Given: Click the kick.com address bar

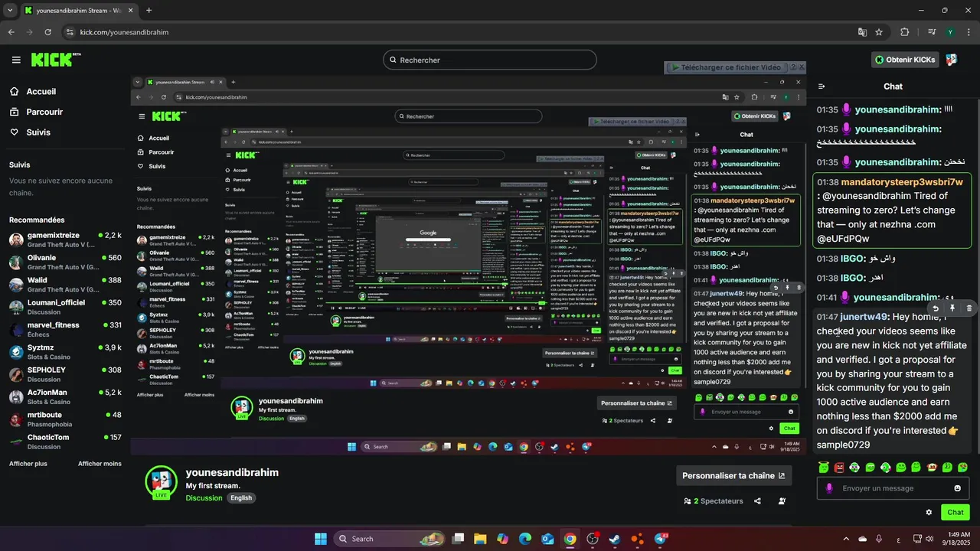Looking at the screenshot, I should [459, 32].
